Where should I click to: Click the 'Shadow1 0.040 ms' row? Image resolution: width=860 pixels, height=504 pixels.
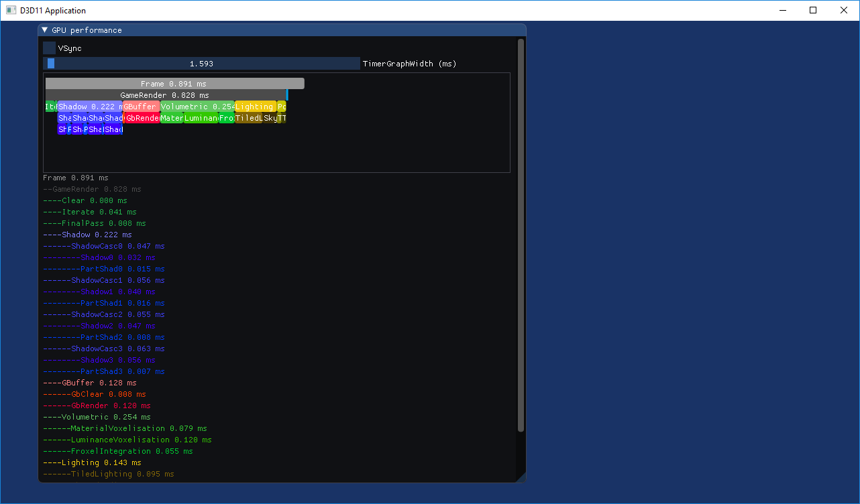pyautogui.click(x=99, y=292)
